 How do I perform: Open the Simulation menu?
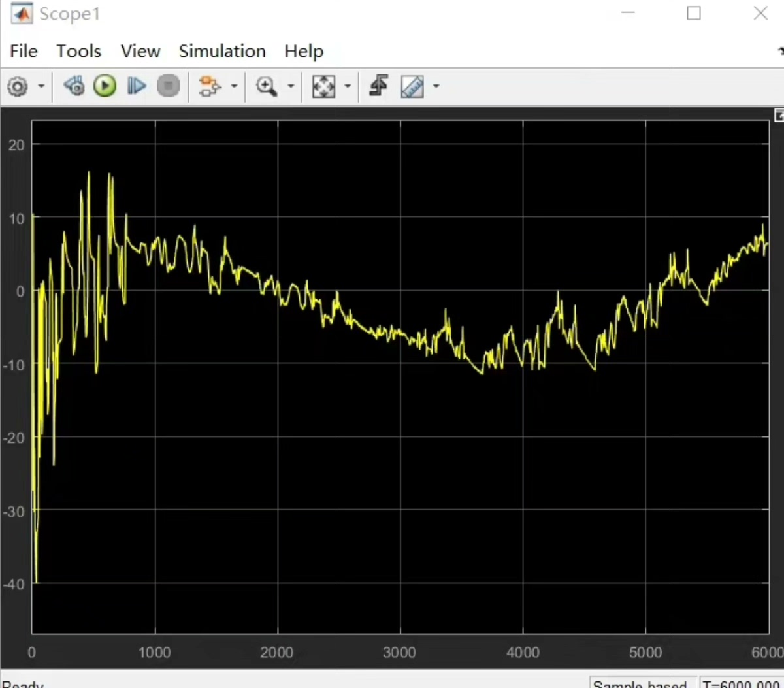point(222,51)
